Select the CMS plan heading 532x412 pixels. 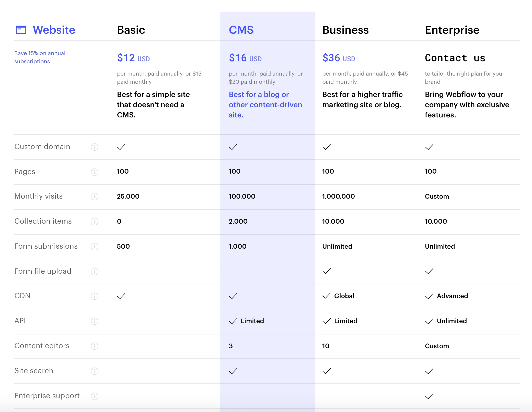pyautogui.click(x=241, y=30)
